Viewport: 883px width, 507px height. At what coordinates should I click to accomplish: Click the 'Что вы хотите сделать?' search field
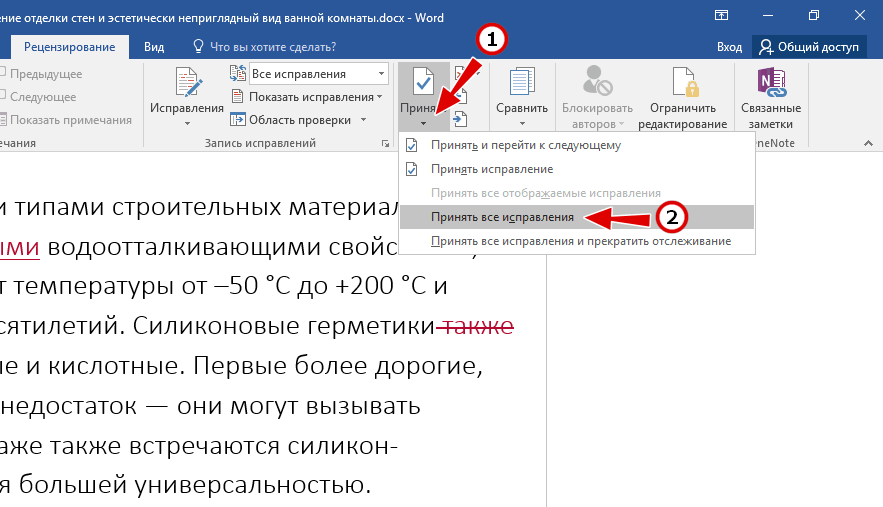point(273,47)
